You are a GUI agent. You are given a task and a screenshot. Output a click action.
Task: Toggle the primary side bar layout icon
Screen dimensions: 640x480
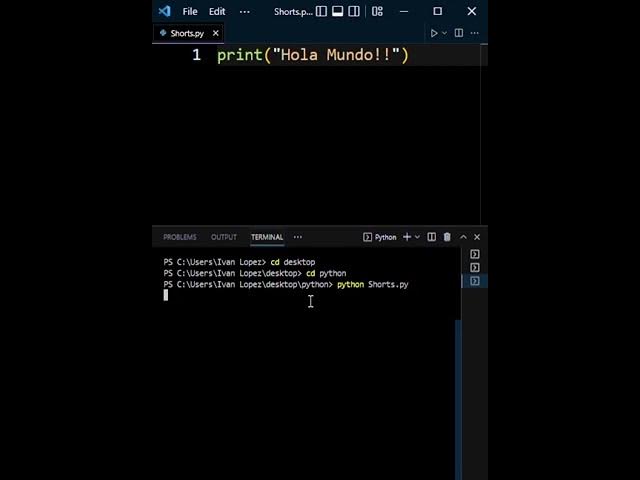(321, 11)
